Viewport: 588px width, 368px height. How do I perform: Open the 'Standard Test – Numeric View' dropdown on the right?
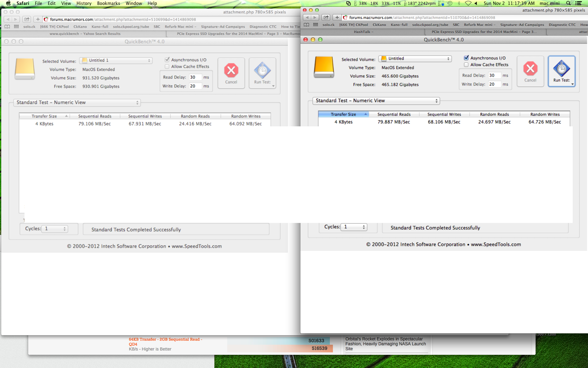(376, 101)
